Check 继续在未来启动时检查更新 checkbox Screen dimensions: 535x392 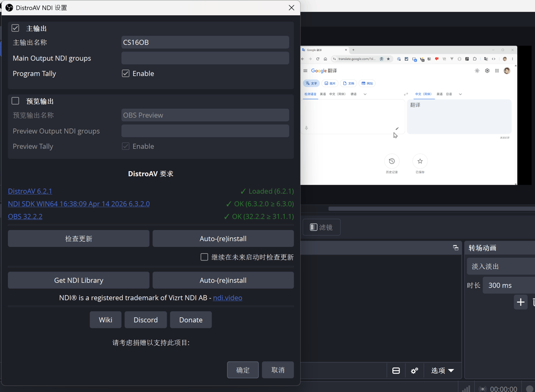(204, 257)
